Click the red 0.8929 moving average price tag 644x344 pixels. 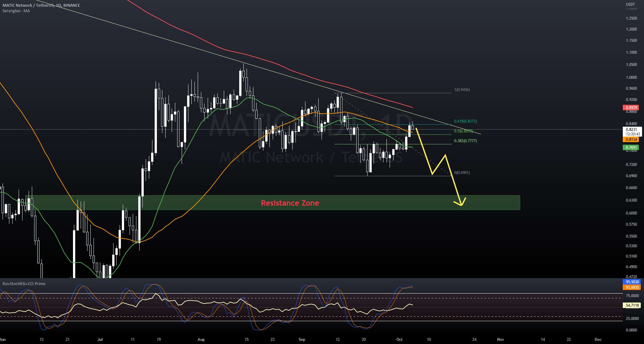pyautogui.click(x=631, y=108)
